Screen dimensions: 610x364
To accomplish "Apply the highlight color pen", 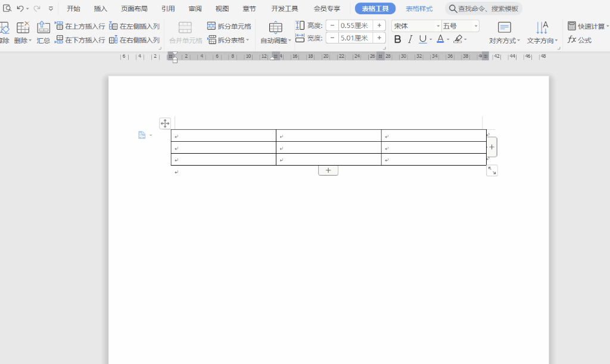I will (458, 39).
